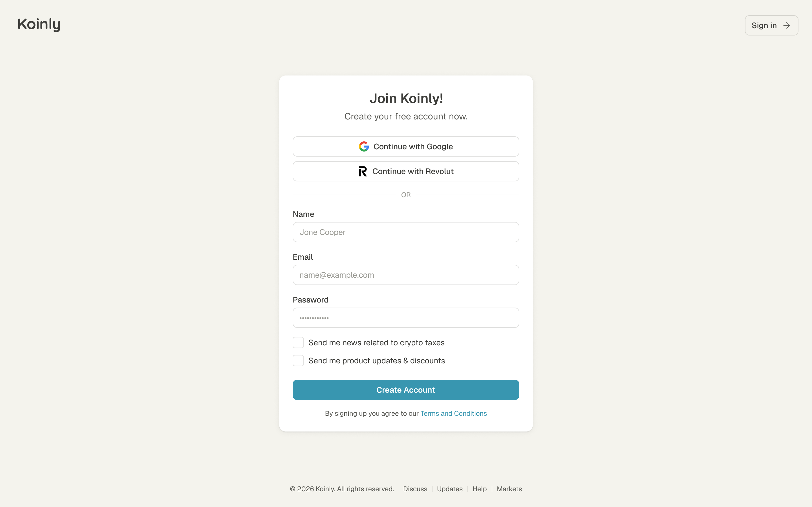
Task: Tick the product updates & discounts checkbox
Action: click(x=298, y=361)
